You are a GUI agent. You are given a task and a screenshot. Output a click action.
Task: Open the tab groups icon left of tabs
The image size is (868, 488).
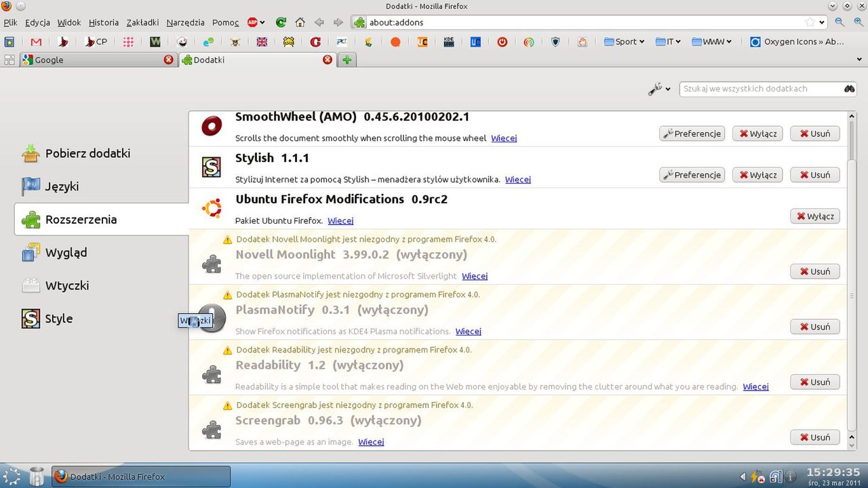[9, 60]
